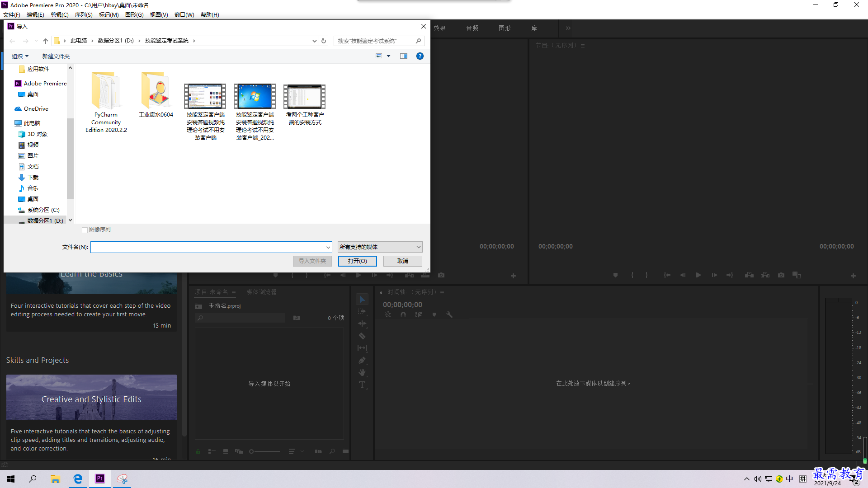The image size is (868, 488).
Task: Open File Explorer from the taskbar
Action: (x=55, y=479)
